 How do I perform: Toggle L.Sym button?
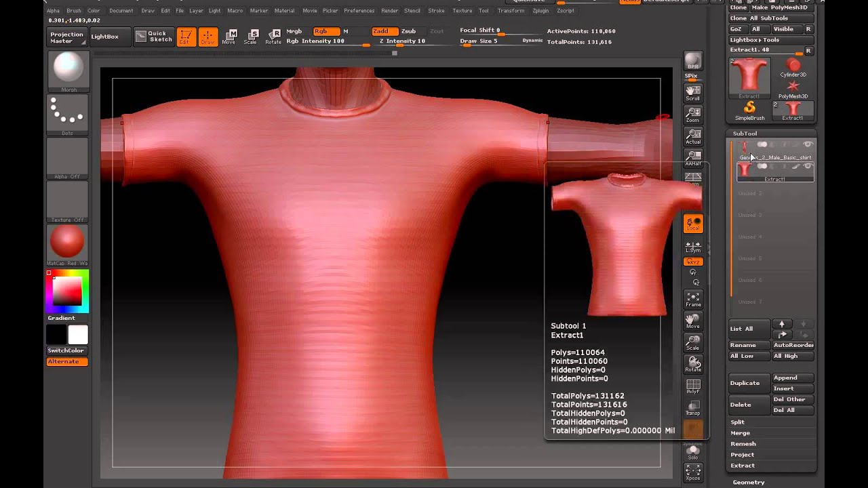692,247
